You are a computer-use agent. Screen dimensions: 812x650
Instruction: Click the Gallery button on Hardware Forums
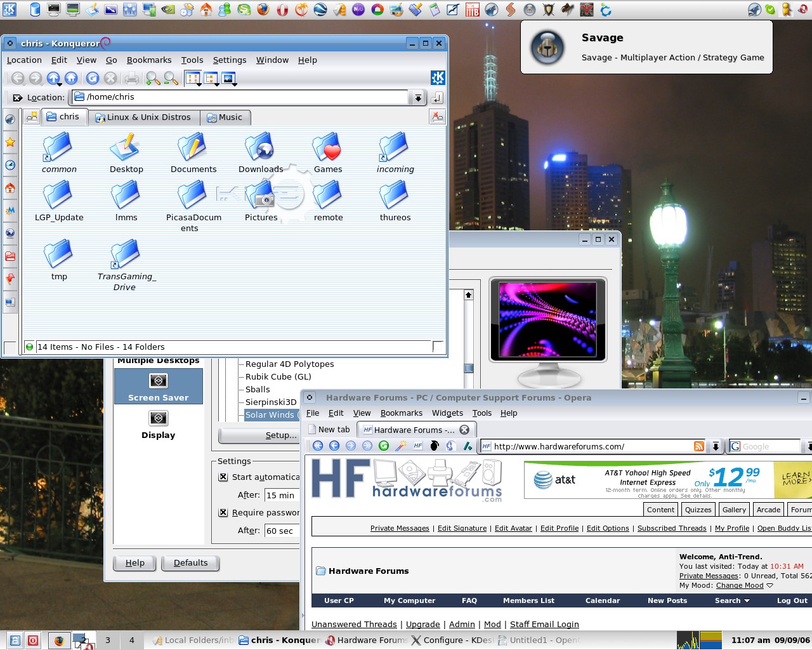point(734,510)
